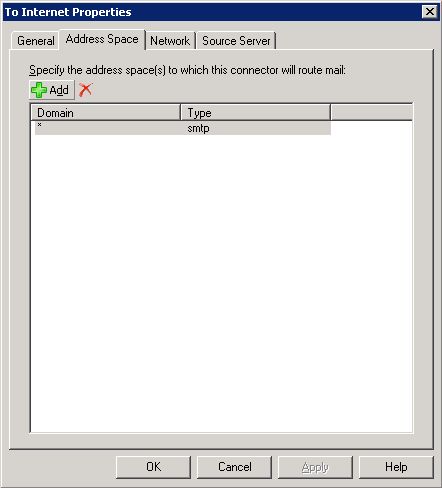Sort by the Domain column header

105,113
